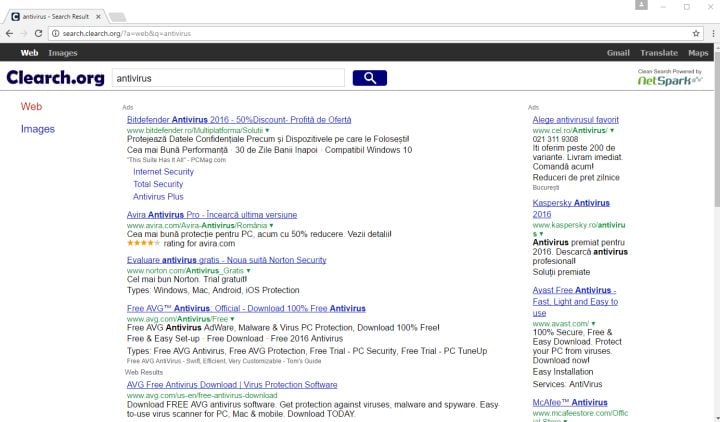Open the Avast Free Antivirus ad link
The height and width of the screenshot is (422, 720).
point(575,302)
